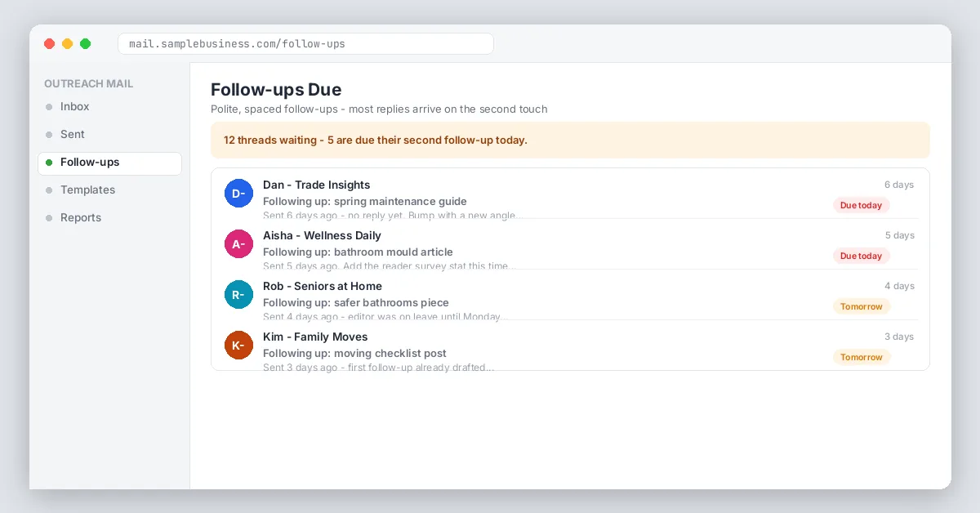Click the '6 days' age label

click(x=899, y=185)
